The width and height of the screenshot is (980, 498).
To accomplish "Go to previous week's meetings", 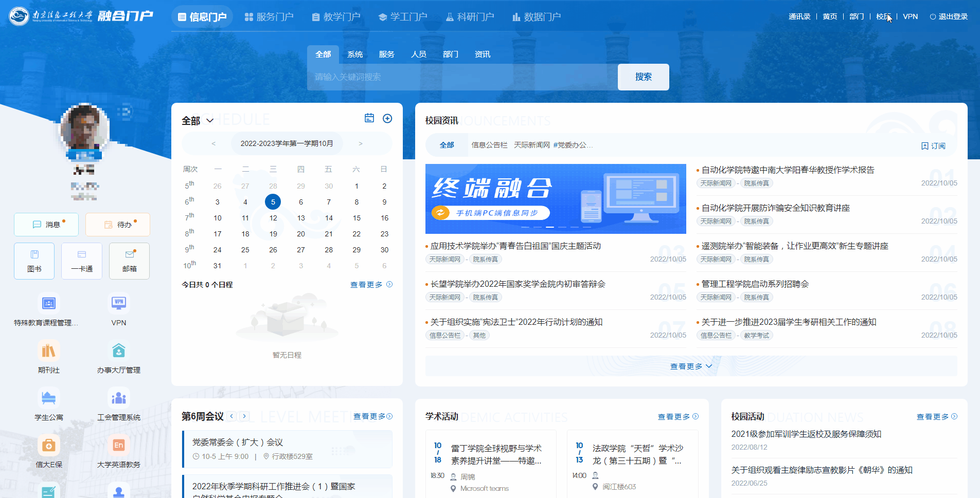I will 232,416.
